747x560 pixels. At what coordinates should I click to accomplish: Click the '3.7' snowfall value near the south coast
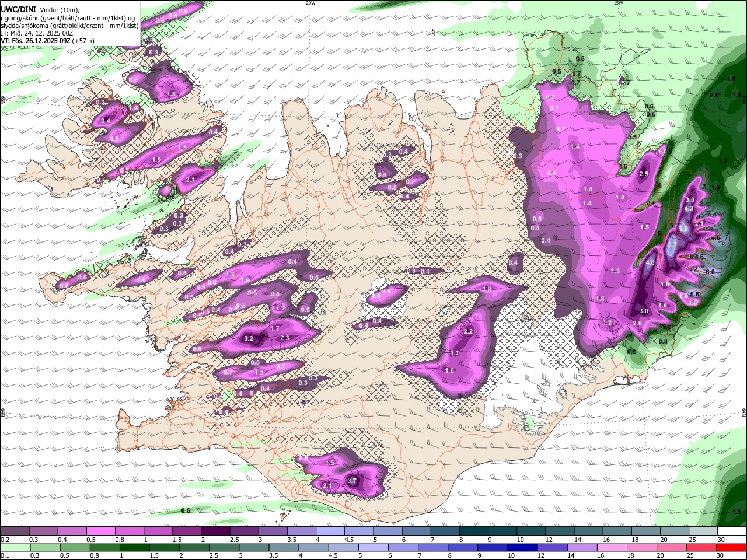point(352,481)
